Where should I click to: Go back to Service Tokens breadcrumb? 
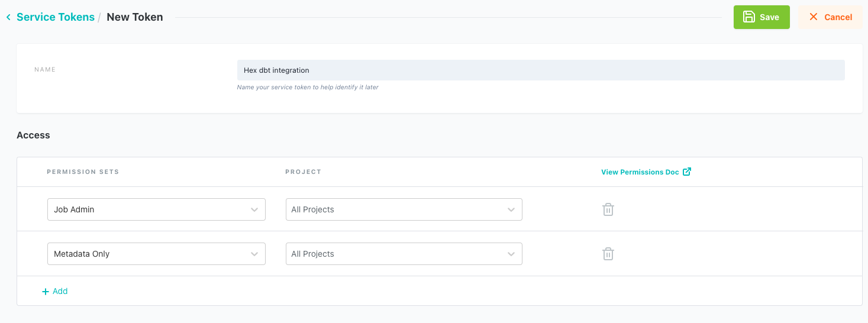(x=56, y=17)
